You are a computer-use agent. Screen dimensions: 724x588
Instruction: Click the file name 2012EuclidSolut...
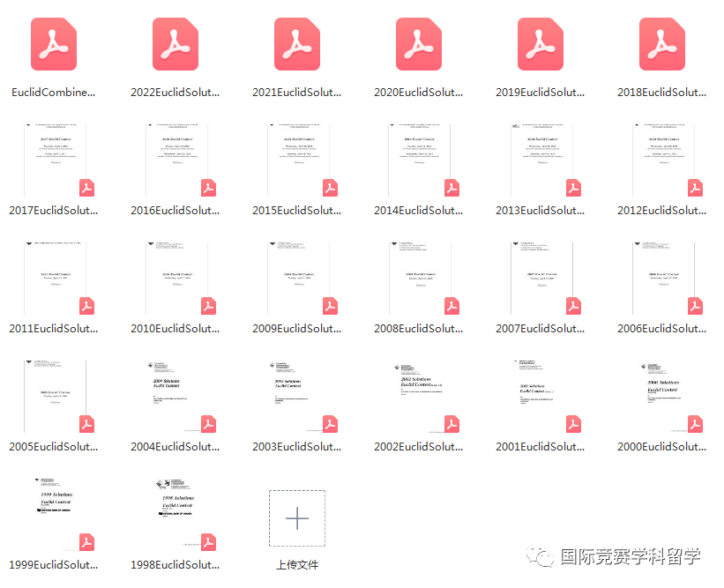[662, 211]
